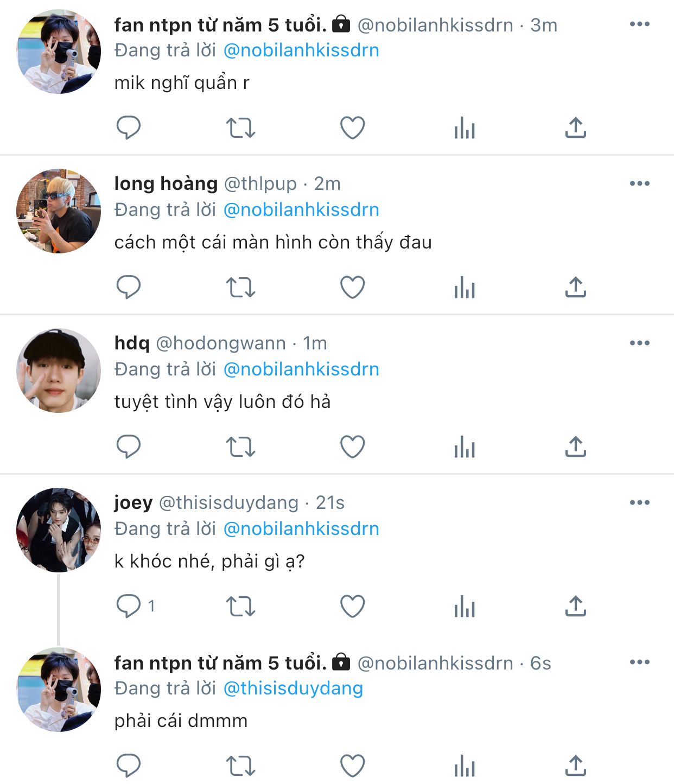Screen dimensions: 674x784
Task: Like long hoàng's tweet
Action: tap(352, 288)
